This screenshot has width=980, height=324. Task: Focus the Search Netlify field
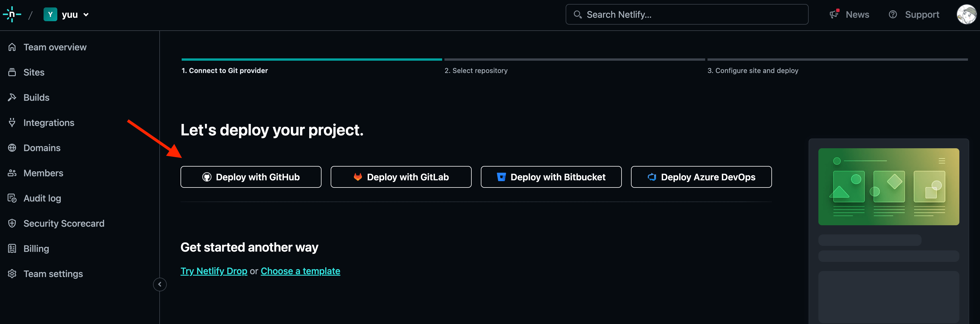(x=687, y=14)
